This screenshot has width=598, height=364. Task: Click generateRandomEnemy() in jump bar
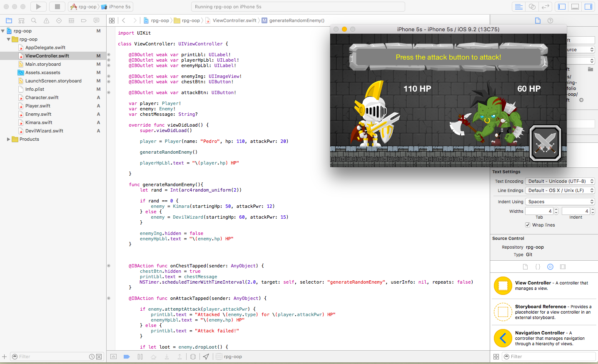[x=293, y=20]
